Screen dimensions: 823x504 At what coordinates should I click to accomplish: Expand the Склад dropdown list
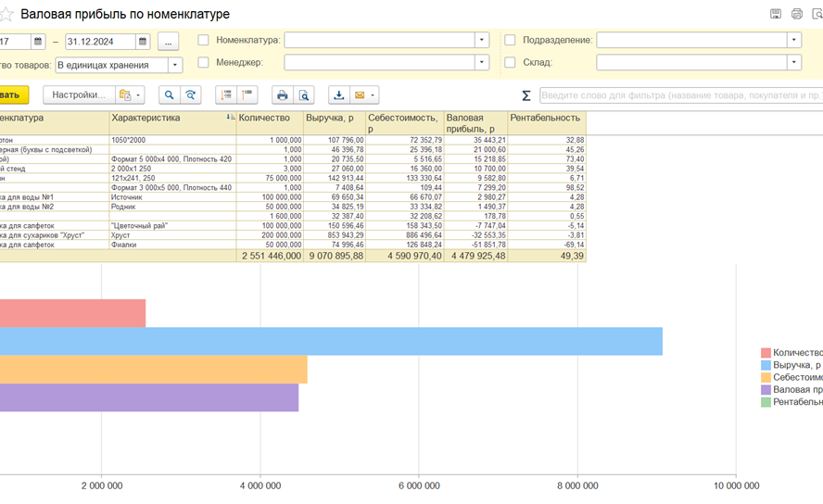click(793, 63)
